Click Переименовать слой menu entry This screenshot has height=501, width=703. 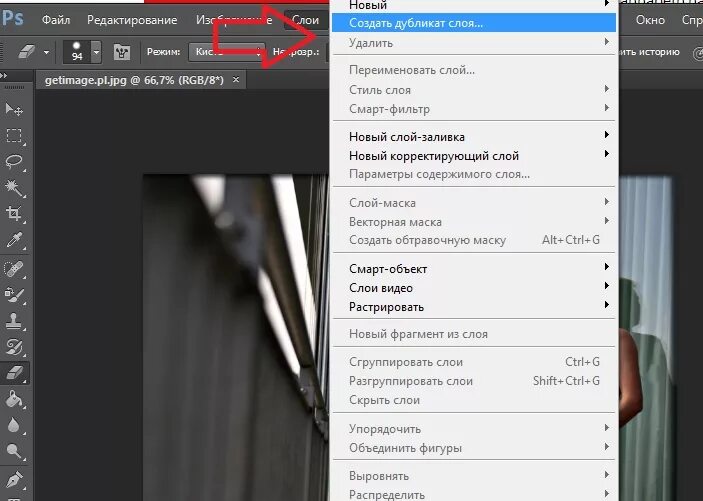click(474, 70)
